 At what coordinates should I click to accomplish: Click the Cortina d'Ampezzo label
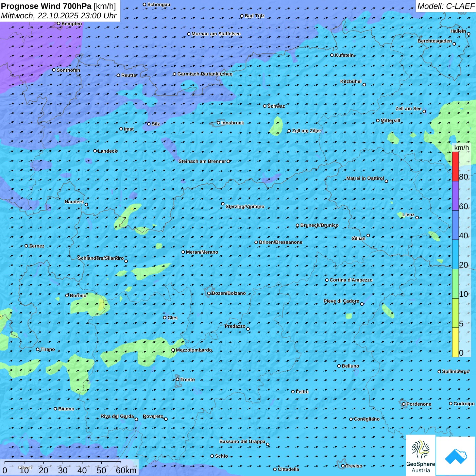[351, 280]
